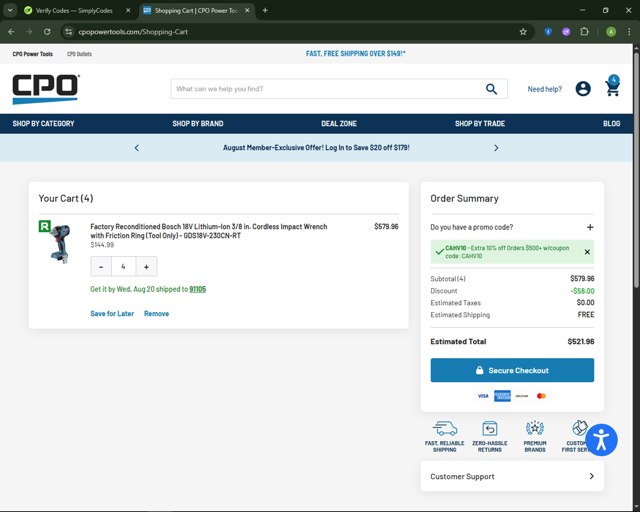Go back in browser history
The image size is (640, 512).
point(11,32)
